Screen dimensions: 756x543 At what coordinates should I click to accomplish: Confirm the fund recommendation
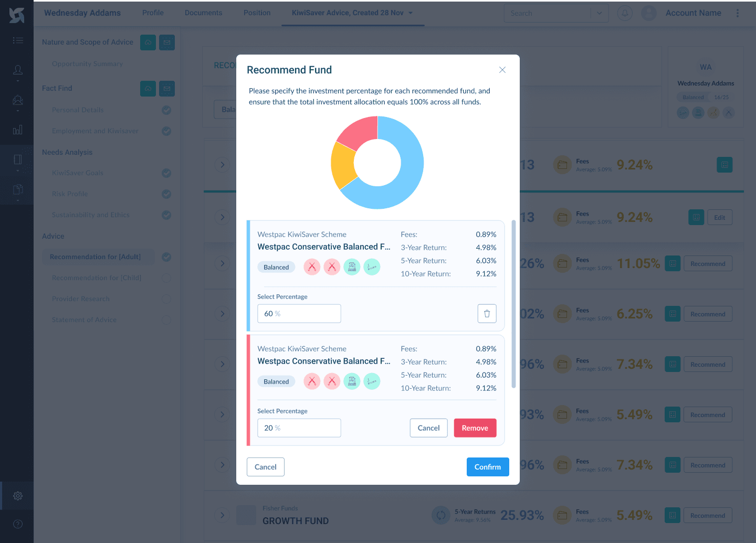coord(488,467)
